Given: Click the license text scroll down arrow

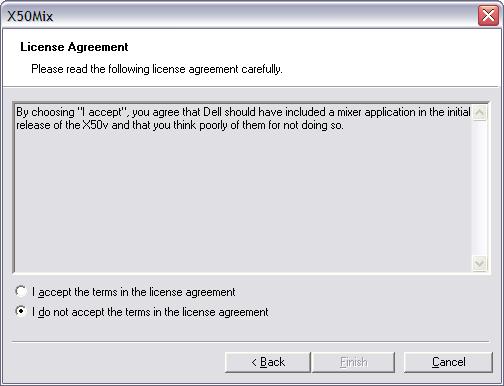Looking at the screenshot, I should [479, 263].
